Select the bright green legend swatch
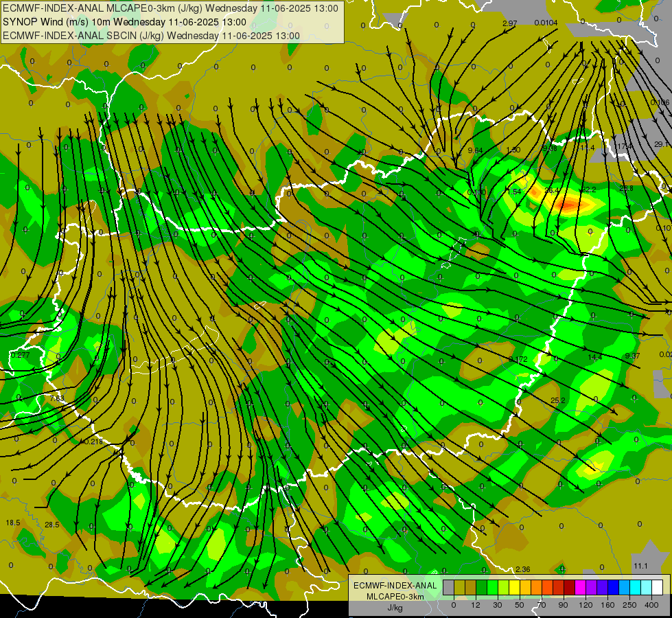The height and width of the screenshot is (618, 672). click(x=493, y=587)
